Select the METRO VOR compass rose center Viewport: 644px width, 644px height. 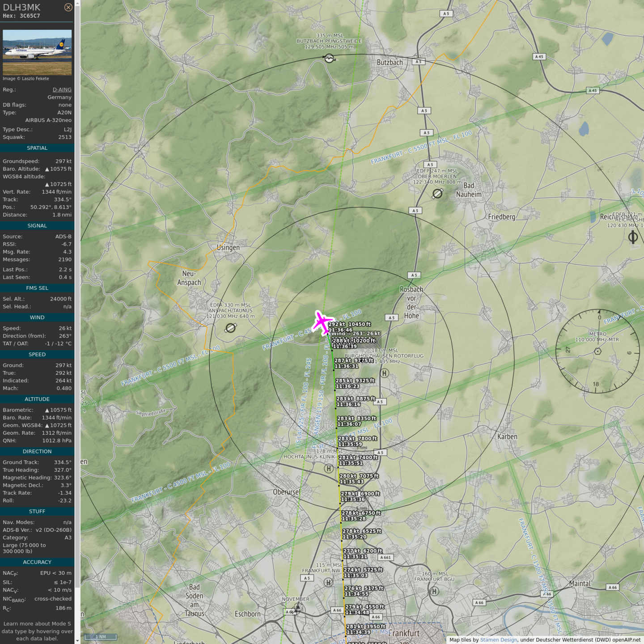[x=597, y=351]
